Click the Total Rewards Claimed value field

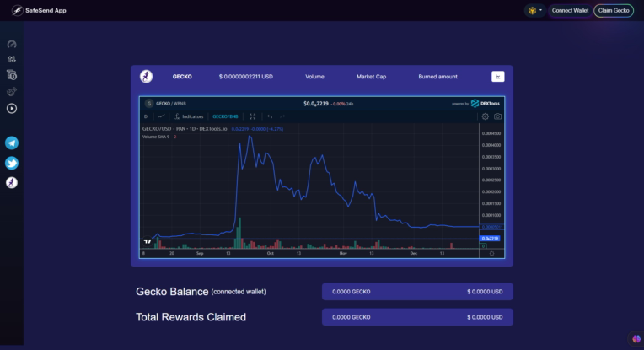(x=417, y=317)
